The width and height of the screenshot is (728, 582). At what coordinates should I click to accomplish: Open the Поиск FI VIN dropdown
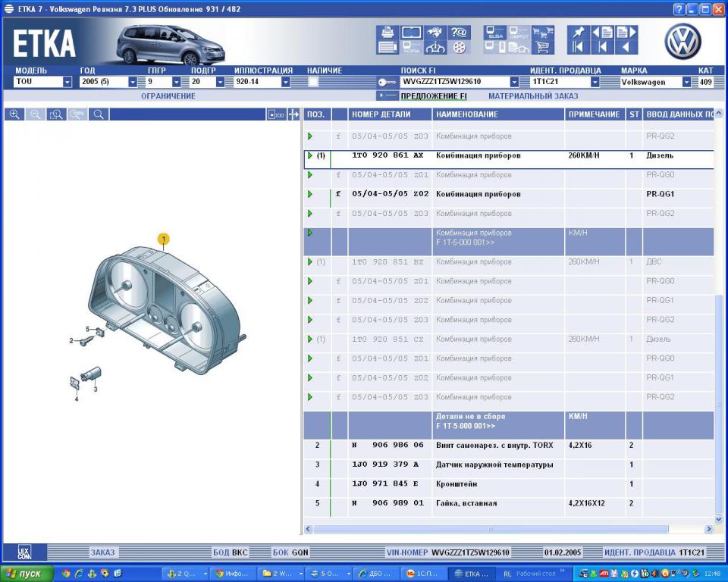514,82
